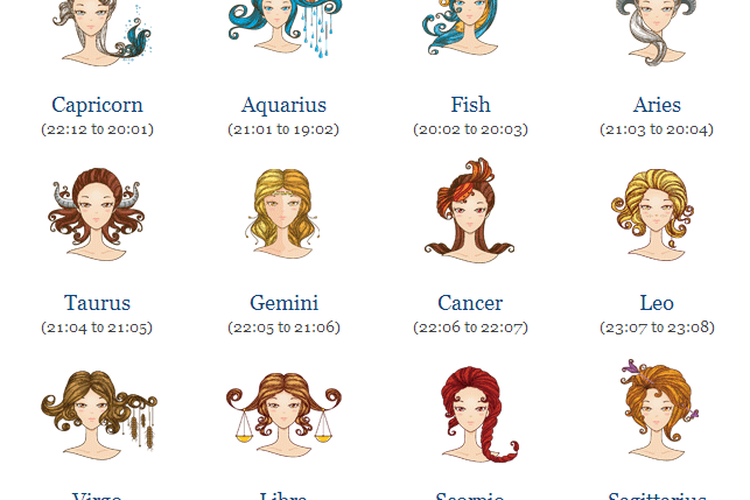
Task: Select the Taurus girl with bull horns
Action: point(96,214)
